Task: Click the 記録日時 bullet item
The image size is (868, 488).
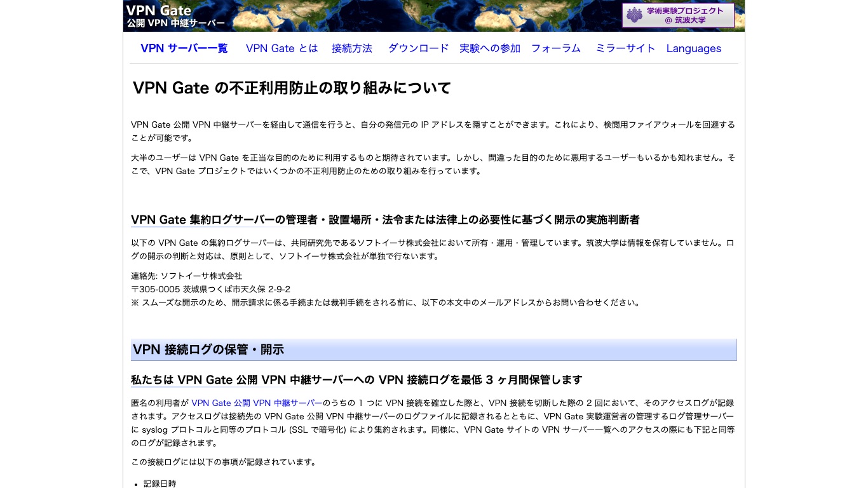Action: [x=160, y=484]
